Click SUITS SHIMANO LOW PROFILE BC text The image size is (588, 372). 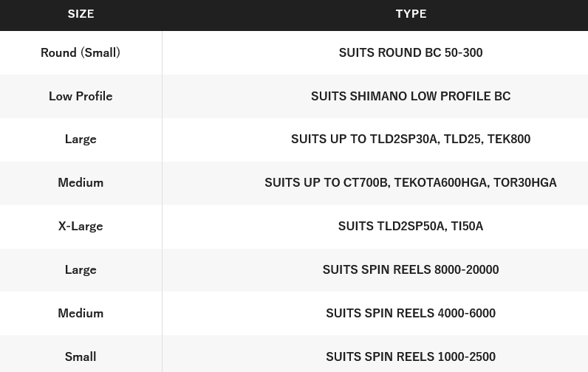click(x=411, y=96)
